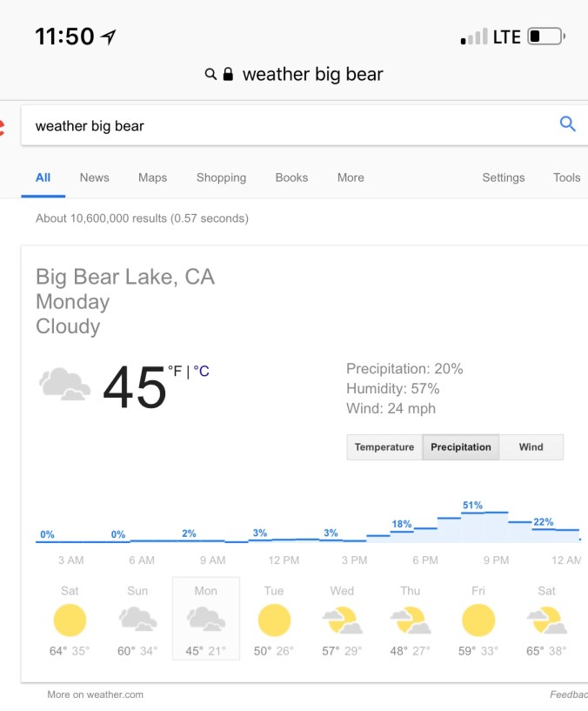Screen dimensions: 588x711
Task: Switch chart to Wind view
Action: point(531,447)
